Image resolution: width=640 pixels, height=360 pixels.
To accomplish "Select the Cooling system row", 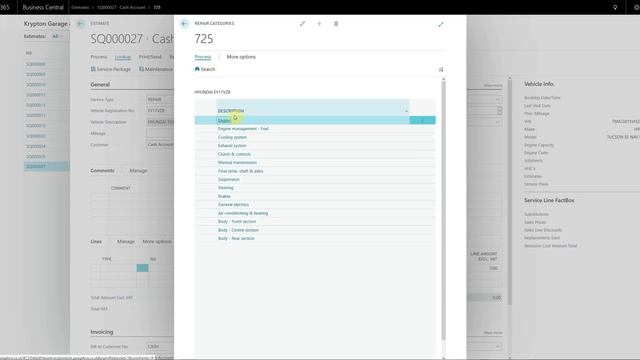I will (315, 137).
